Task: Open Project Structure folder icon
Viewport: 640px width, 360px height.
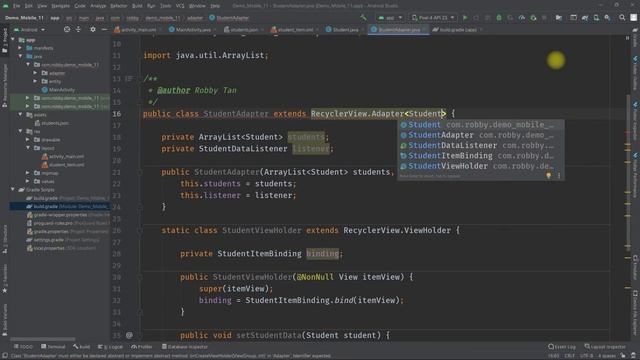Action: click(559, 18)
